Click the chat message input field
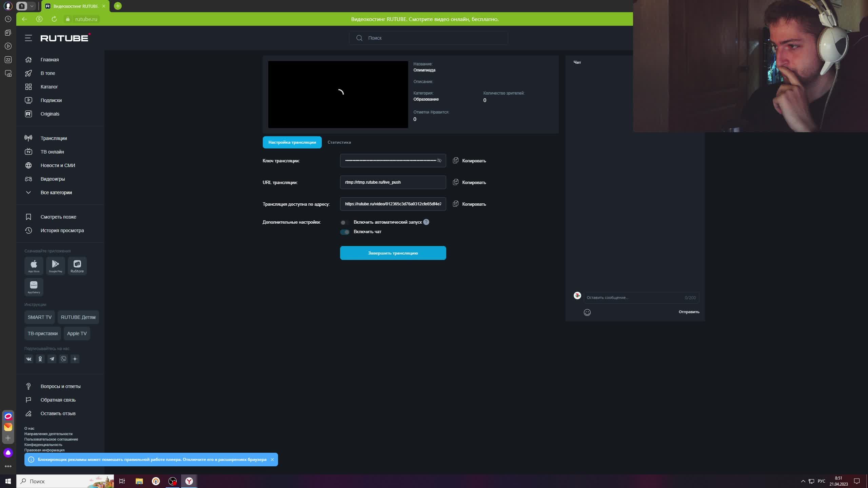 634,298
